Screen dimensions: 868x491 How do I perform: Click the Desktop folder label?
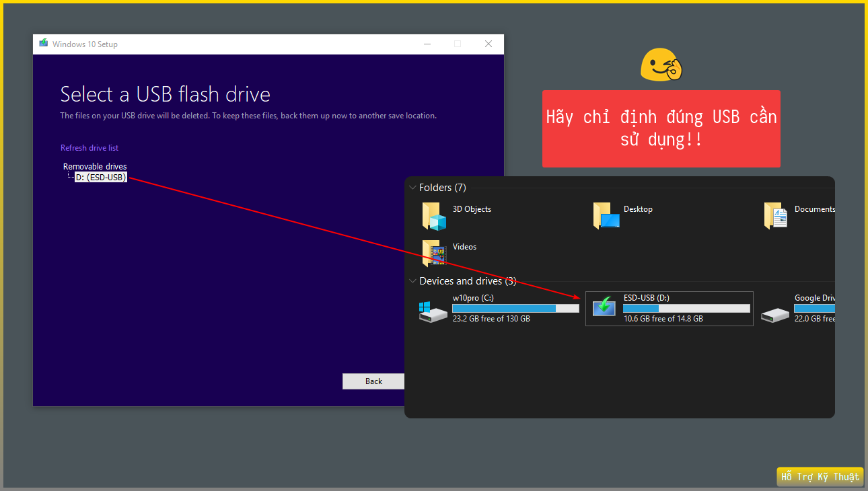(x=638, y=209)
